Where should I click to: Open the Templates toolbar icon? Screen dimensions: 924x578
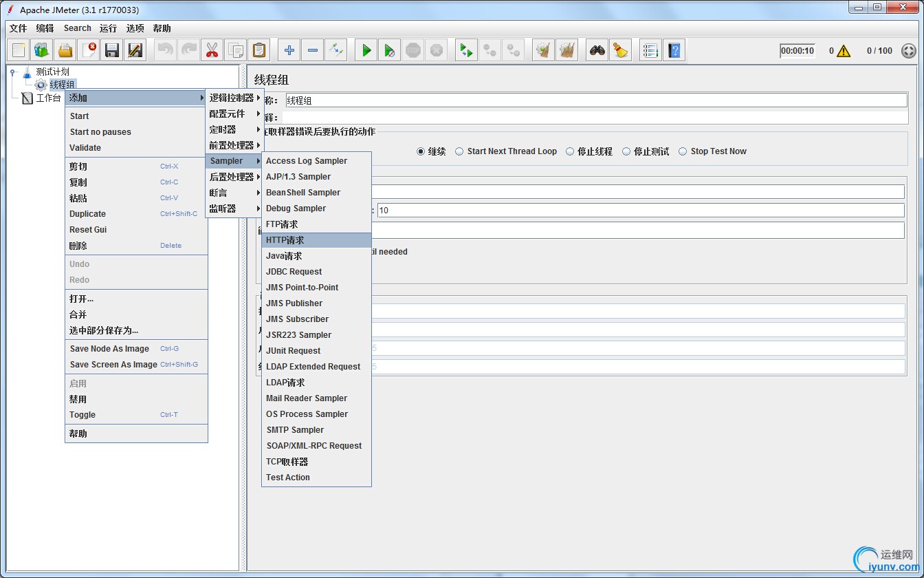point(42,50)
